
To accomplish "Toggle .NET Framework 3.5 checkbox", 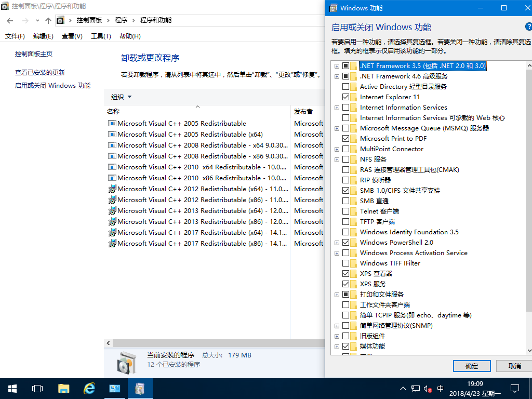I will (x=345, y=66).
